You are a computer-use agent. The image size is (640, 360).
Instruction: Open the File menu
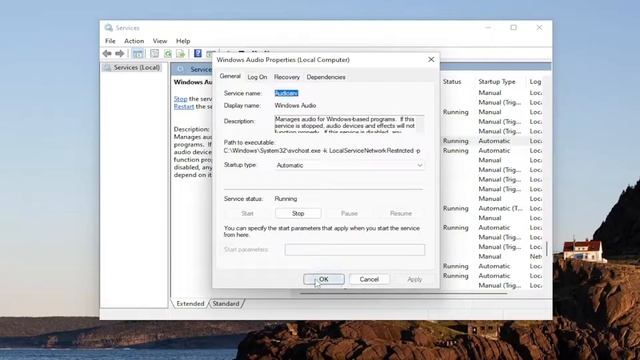(110, 41)
